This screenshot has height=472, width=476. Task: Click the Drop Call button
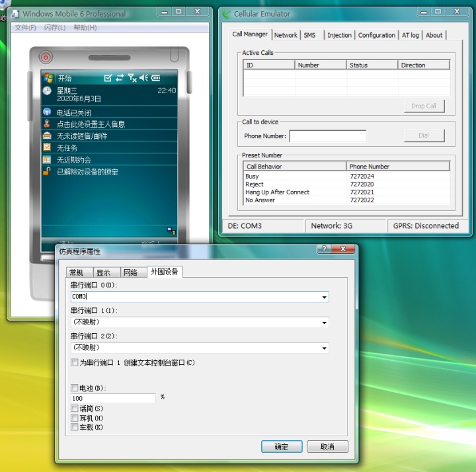[x=424, y=106]
